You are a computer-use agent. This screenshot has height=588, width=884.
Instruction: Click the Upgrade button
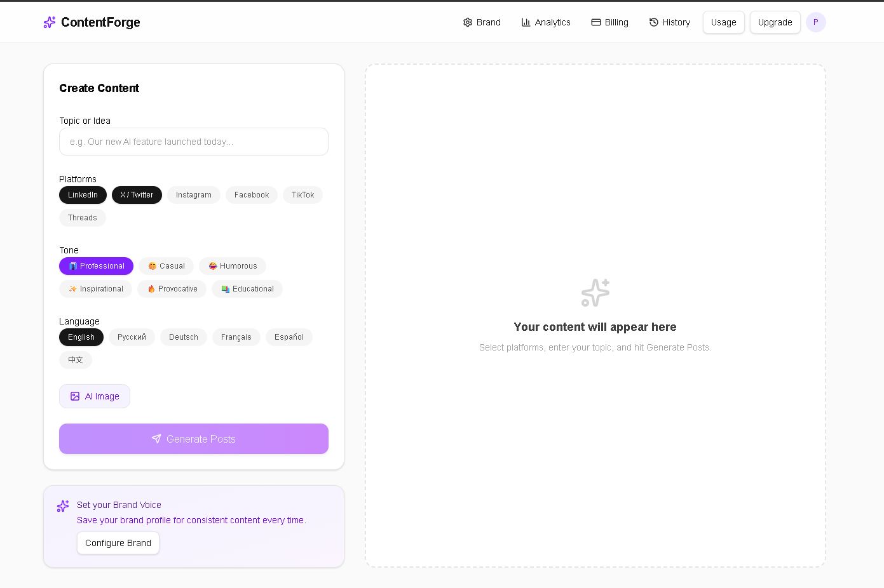pos(775,22)
